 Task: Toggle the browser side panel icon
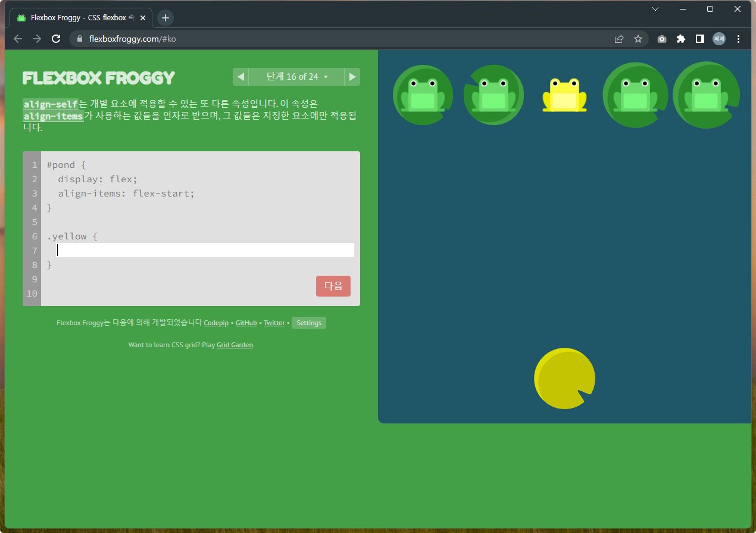click(700, 39)
